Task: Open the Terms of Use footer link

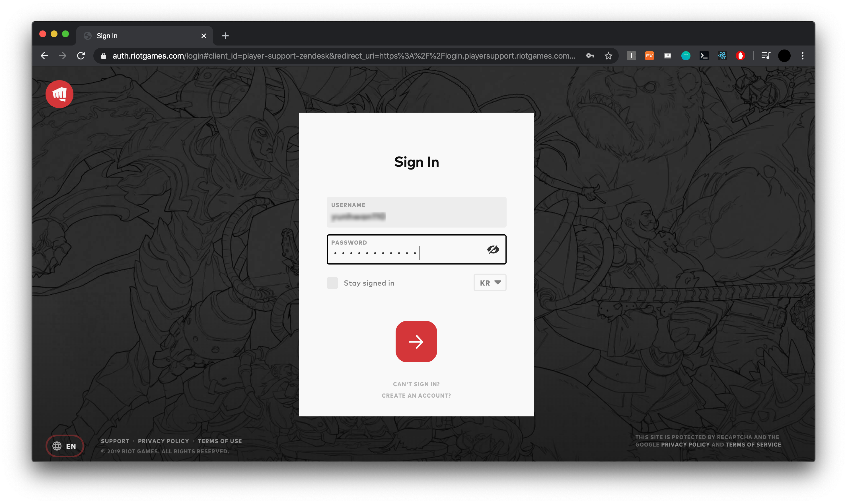Action: coord(219,441)
